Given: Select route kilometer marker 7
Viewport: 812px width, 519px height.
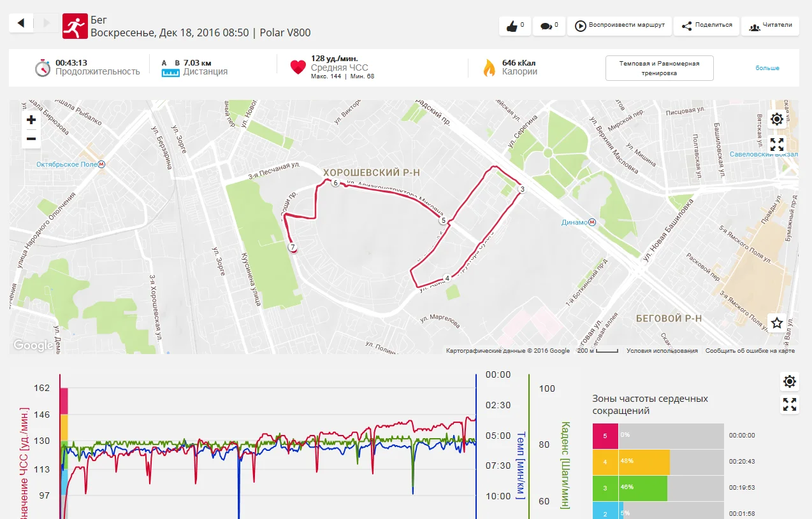Looking at the screenshot, I should [x=293, y=247].
